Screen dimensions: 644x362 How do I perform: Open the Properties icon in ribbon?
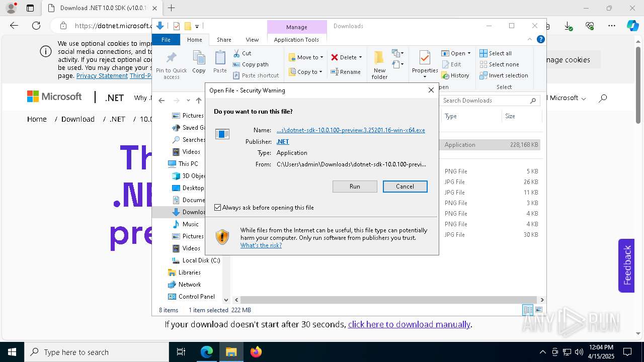tap(425, 57)
